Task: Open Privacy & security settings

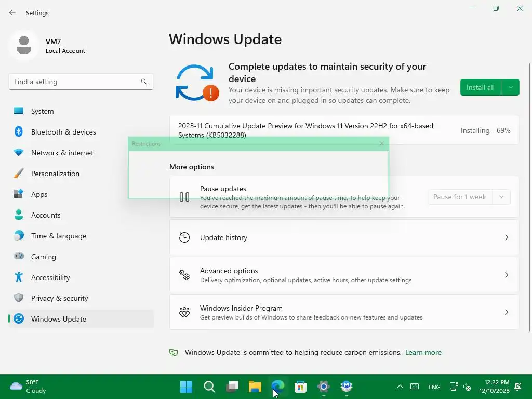Action: tap(81, 298)
